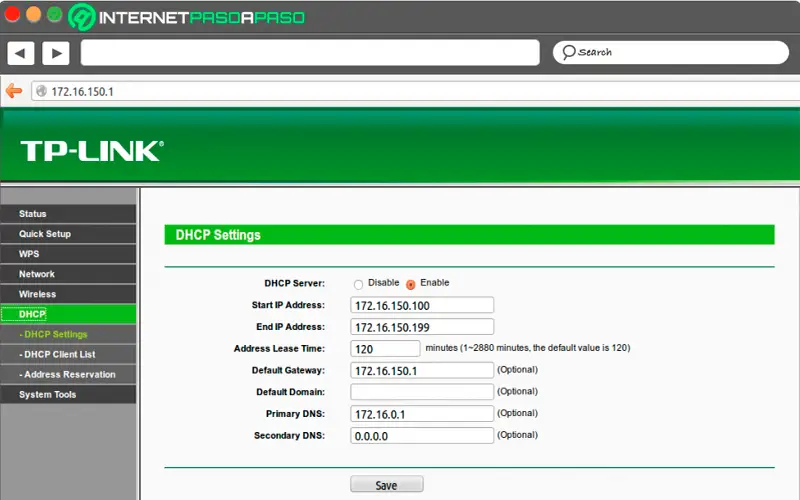Open the Network menu item
This screenshot has width=800, height=500.
(68, 274)
